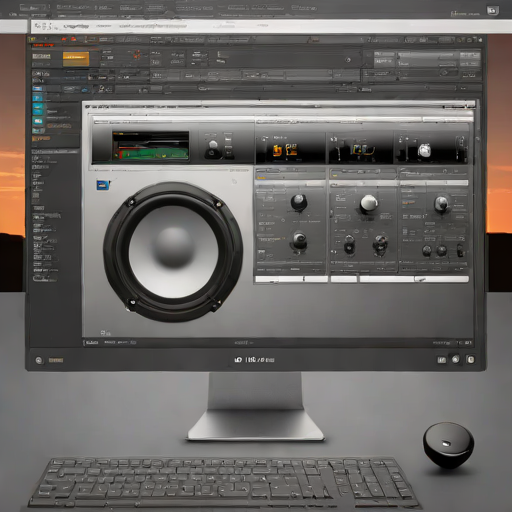This screenshot has height=512, width=512.
Task: Click the icon in the top-right corner of the top bar
Action: tap(492, 10)
